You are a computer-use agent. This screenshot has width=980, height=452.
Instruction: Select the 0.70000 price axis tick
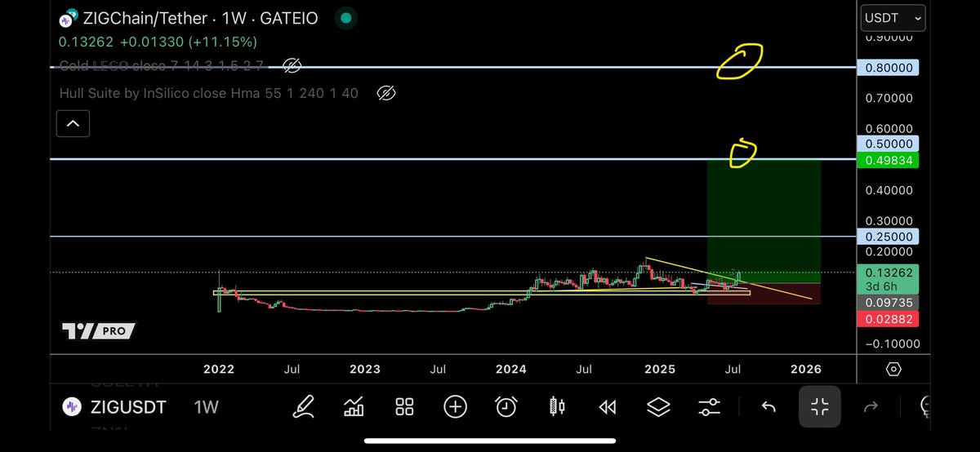click(889, 98)
